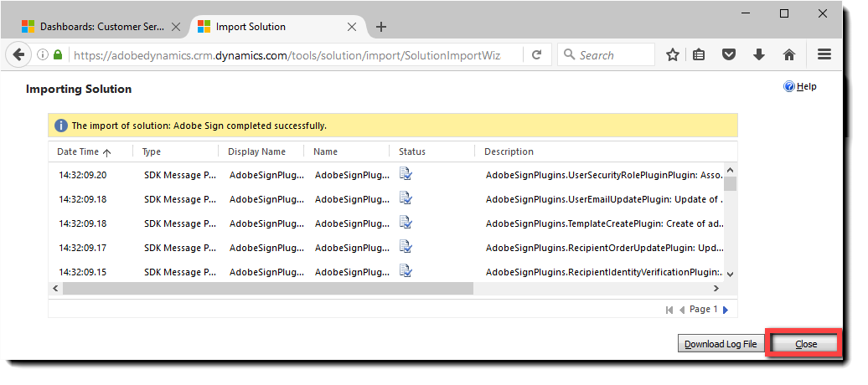This screenshot has height=385, width=868.
Task: Open the Firefox hamburger menu
Action: click(824, 54)
